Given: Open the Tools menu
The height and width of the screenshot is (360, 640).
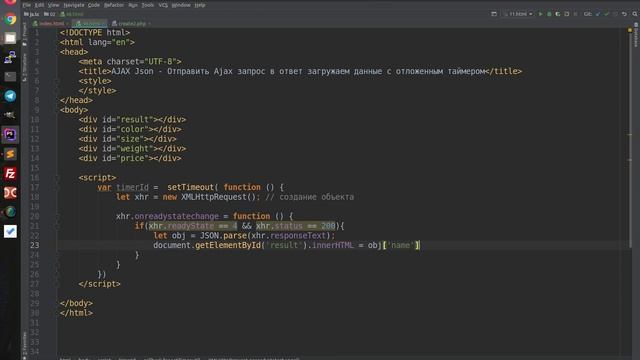Looking at the screenshot, I should 148,5.
